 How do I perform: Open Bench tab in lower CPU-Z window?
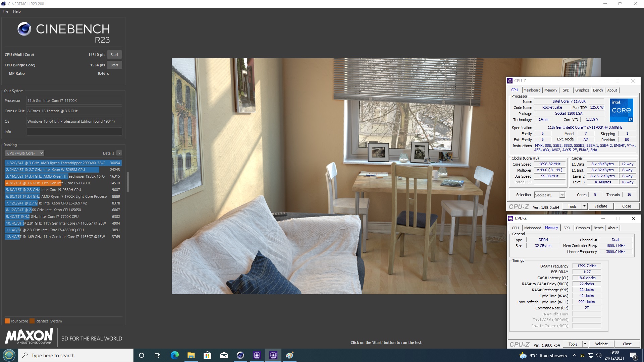[x=598, y=228]
